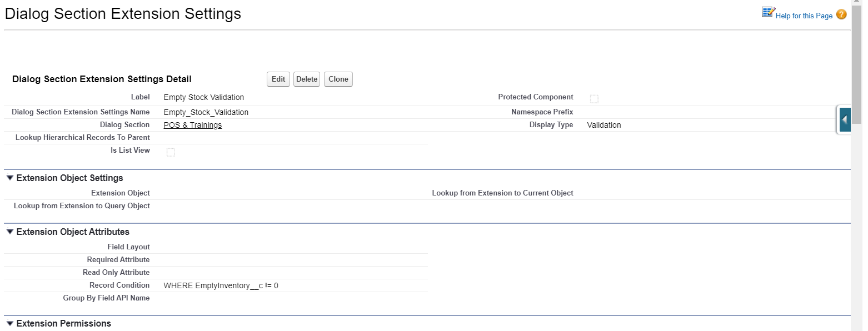Open the collapsed sidebar arrow handle
Screen dimensions: 868x331
pyautogui.click(x=845, y=119)
